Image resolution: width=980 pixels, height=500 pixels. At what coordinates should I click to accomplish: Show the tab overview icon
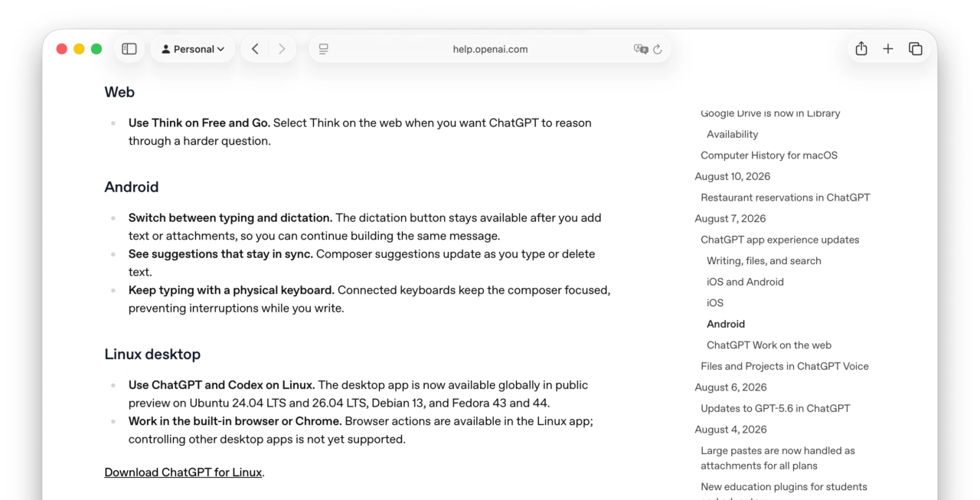pos(915,49)
